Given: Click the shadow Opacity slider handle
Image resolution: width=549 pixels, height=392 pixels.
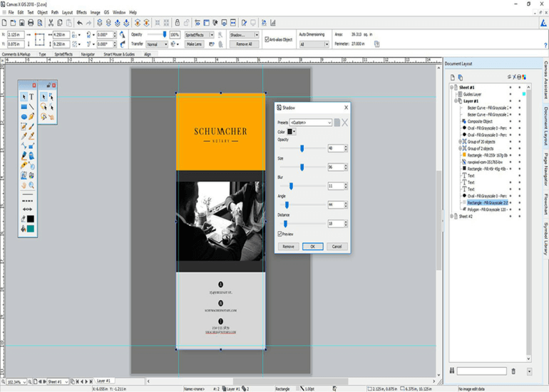Looking at the screenshot, I should pos(302,148).
